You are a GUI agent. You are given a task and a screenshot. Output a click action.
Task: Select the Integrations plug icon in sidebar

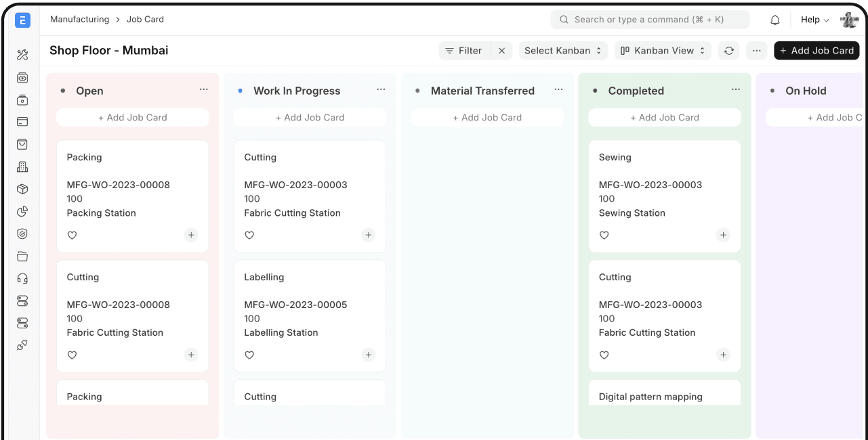click(22, 345)
